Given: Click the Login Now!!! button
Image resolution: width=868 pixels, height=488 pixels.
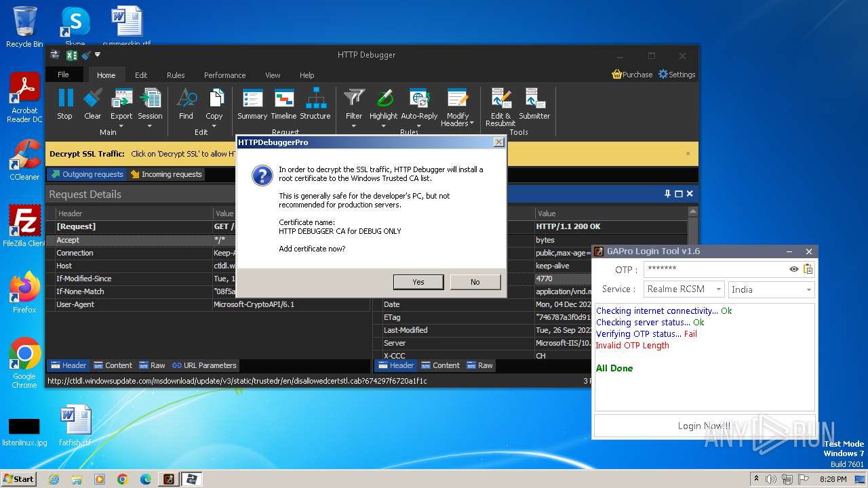Looking at the screenshot, I should pyautogui.click(x=705, y=426).
